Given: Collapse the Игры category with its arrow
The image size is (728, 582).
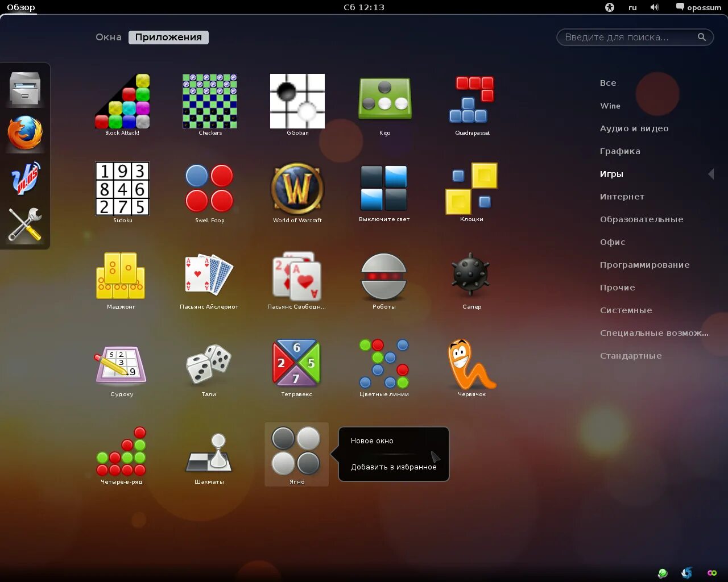Looking at the screenshot, I should click(x=712, y=174).
